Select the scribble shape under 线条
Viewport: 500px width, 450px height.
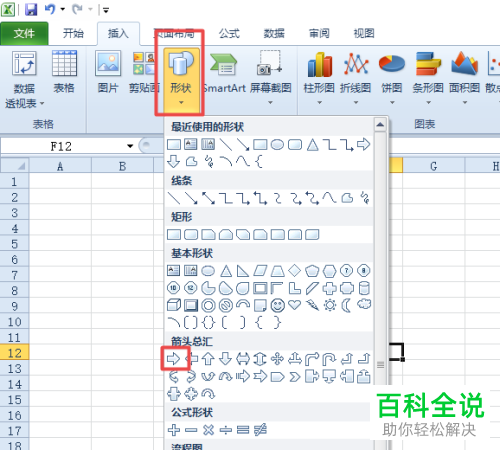tap(365, 198)
